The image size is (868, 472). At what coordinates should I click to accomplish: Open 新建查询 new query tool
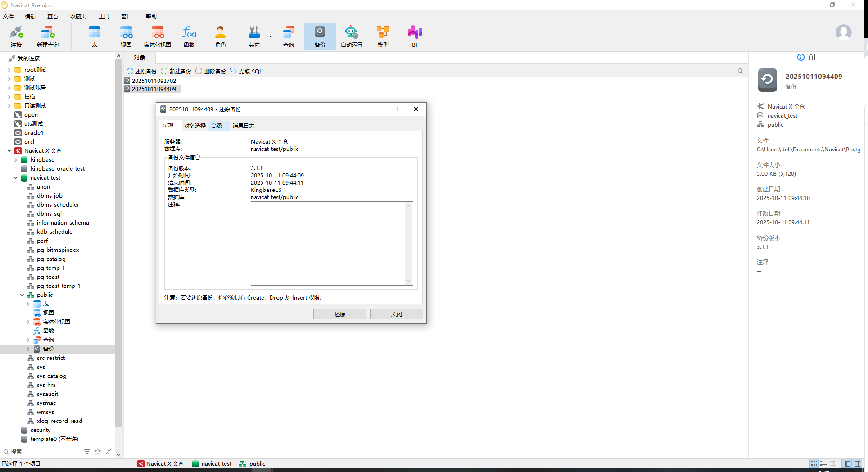(x=48, y=36)
